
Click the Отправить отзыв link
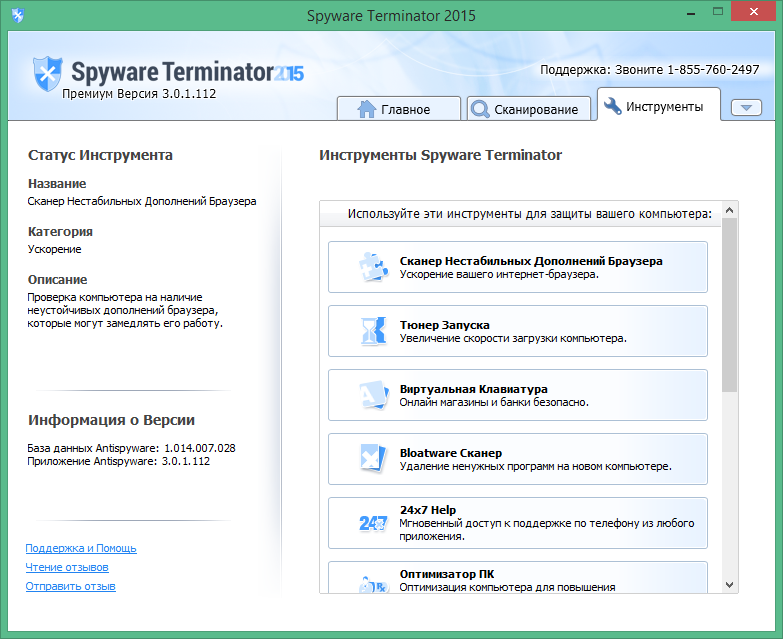pyautogui.click(x=70, y=586)
